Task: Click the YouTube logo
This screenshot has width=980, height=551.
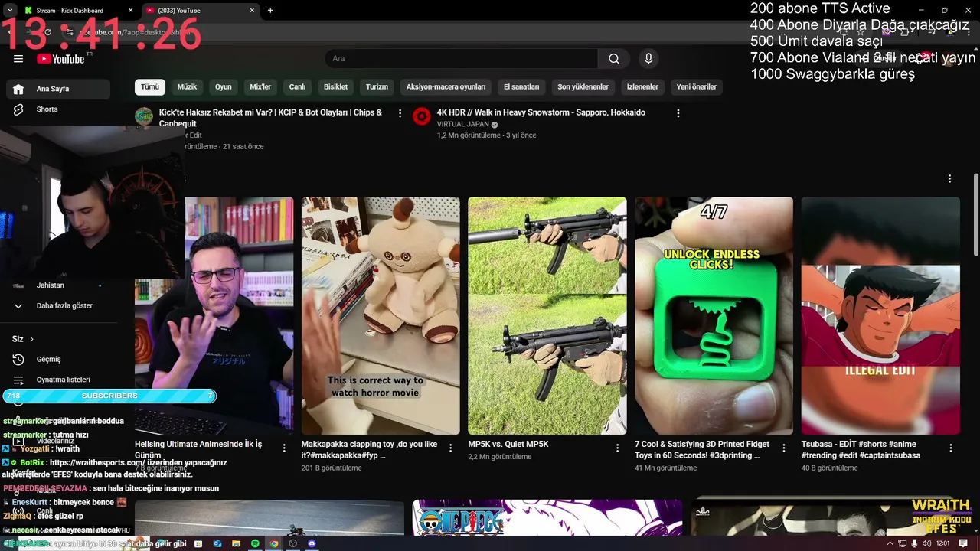Action: pyautogui.click(x=61, y=59)
